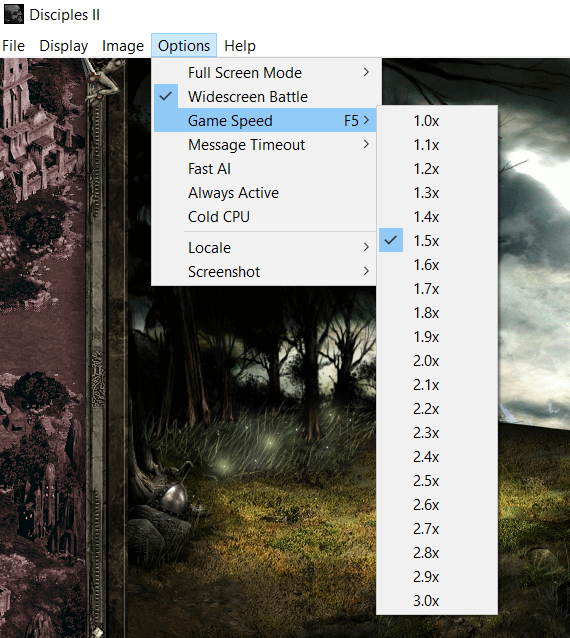Expand the Screenshot submenu
The height and width of the screenshot is (638, 570).
[264, 271]
